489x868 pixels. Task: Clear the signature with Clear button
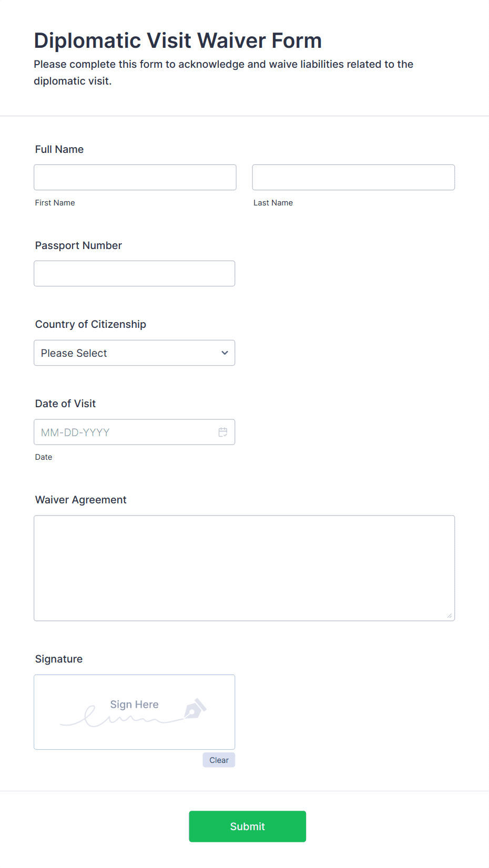[x=219, y=760]
